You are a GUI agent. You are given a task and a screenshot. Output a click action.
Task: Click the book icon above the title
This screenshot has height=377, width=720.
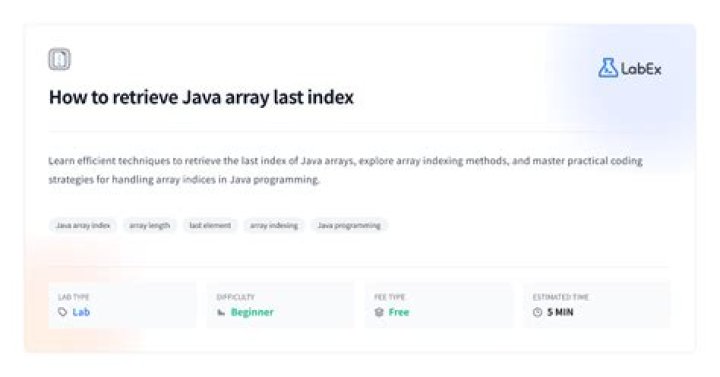59,59
